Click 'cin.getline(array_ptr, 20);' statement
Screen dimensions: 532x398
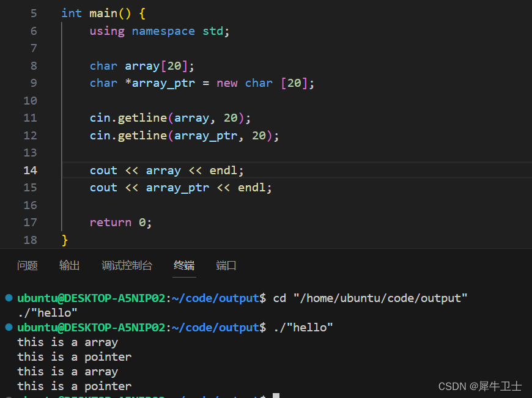coord(184,135)
